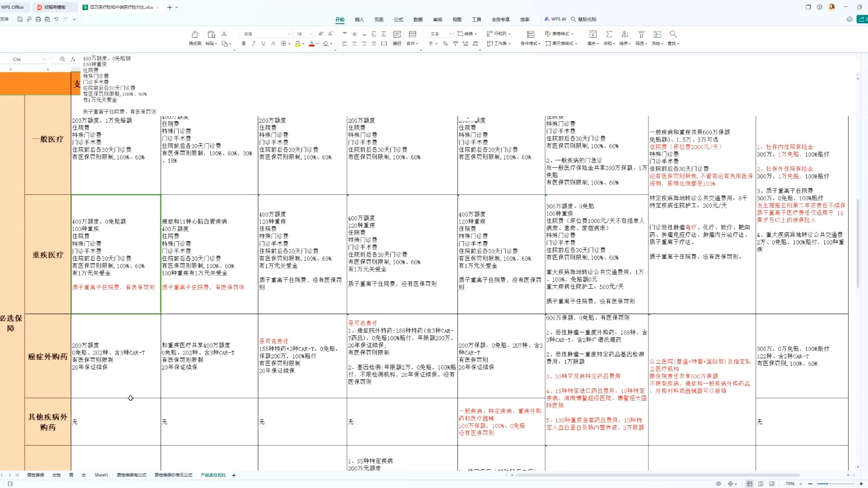Open the font name dropdown

point(289,34)
